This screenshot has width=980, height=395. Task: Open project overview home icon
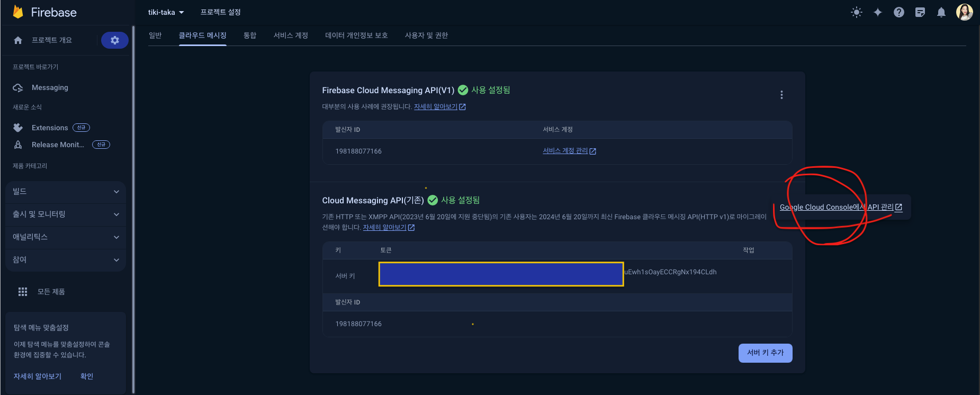pos(18,40)
